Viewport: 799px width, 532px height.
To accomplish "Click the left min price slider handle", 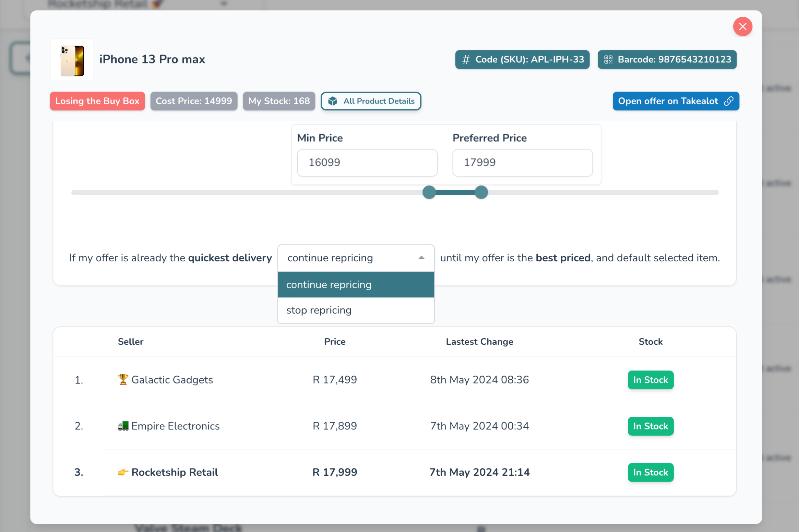I will tap(429, 192).
